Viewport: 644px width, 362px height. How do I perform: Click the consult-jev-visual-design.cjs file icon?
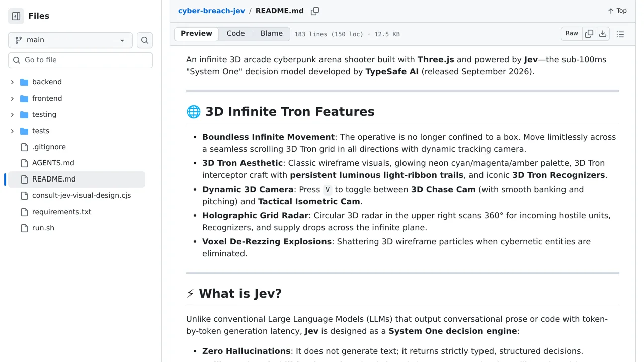[24, 196]
